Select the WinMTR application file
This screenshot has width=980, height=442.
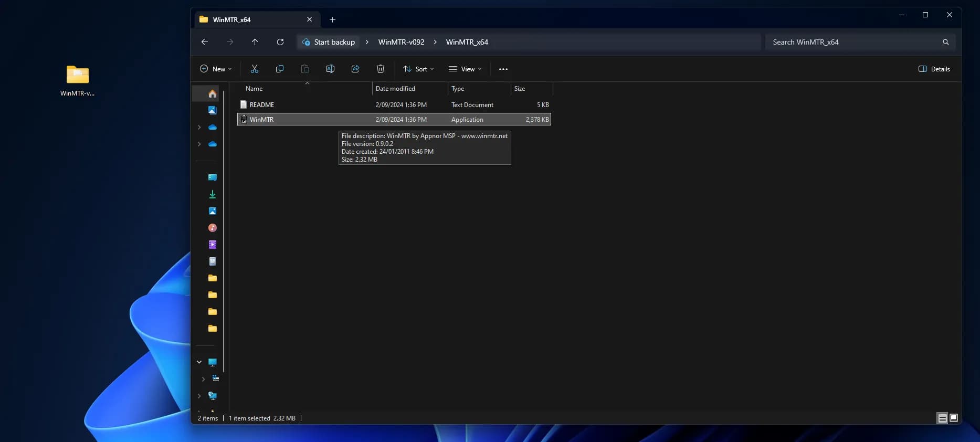pyautogui.click(x=394, y=120)
